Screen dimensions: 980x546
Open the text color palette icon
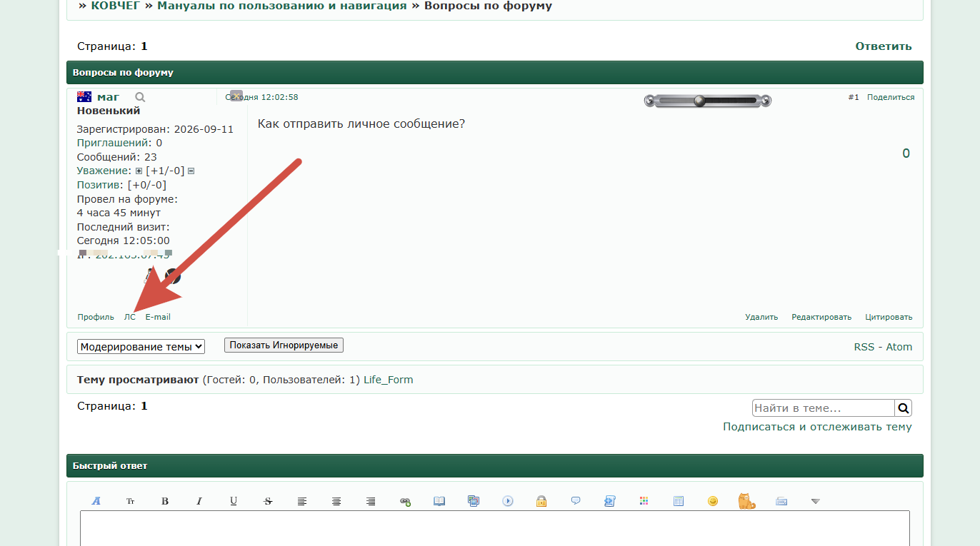[644, 501]
